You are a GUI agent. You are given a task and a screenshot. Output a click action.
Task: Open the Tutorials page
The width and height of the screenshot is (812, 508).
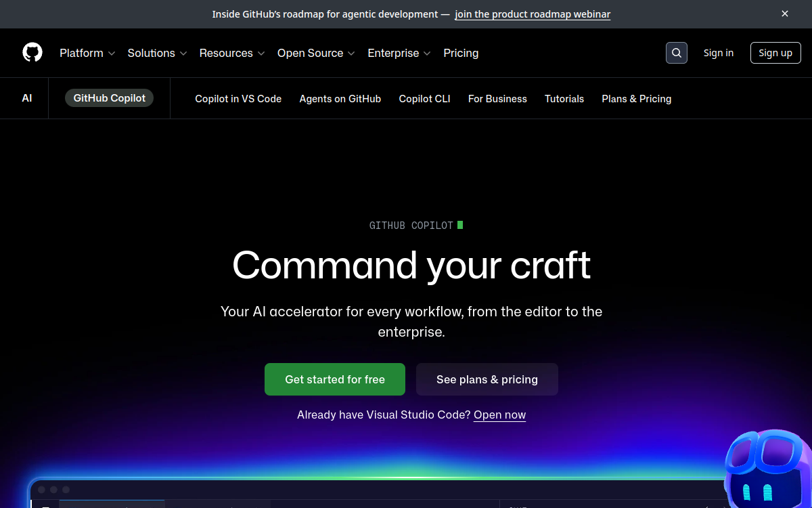[564, 98]
